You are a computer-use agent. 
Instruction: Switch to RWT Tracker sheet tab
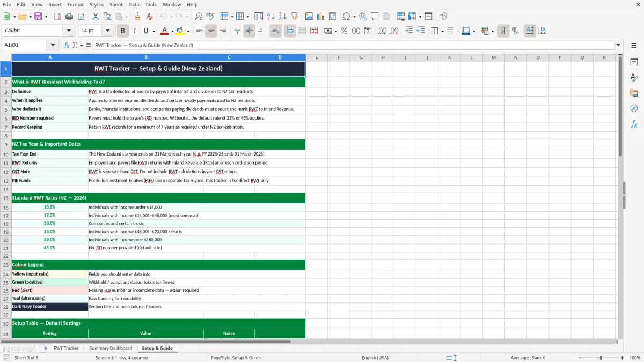tap(66, 348)
